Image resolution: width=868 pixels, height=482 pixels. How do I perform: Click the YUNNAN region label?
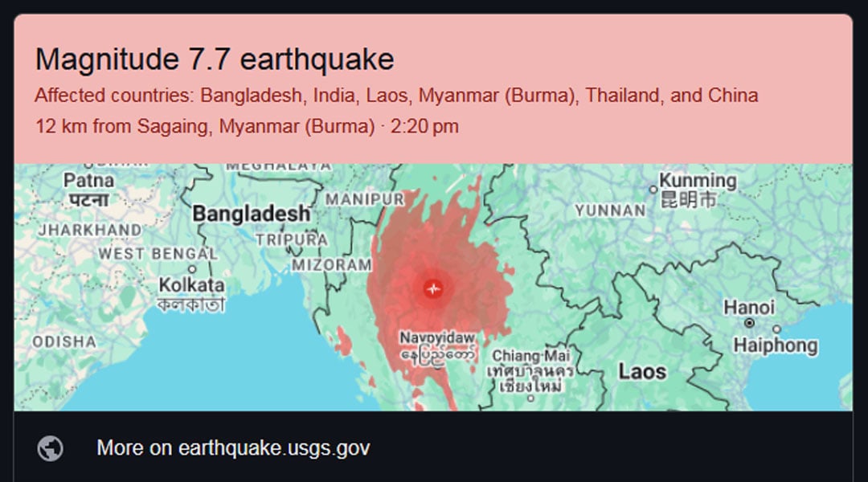click(610, 210)
